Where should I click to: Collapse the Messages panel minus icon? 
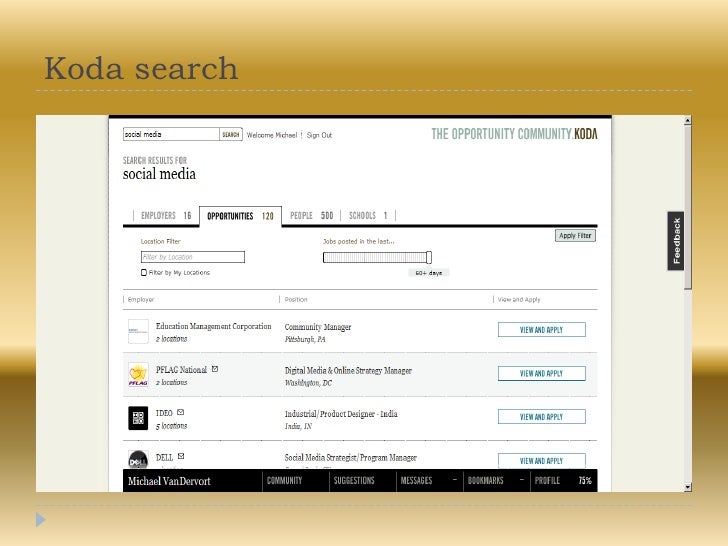(x=455, y=480)
